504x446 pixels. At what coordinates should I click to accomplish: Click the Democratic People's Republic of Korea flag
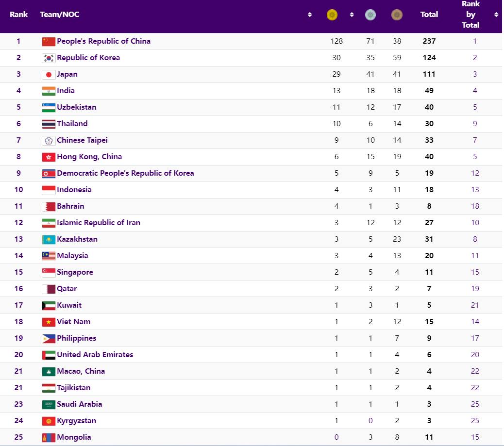(49, 174)
